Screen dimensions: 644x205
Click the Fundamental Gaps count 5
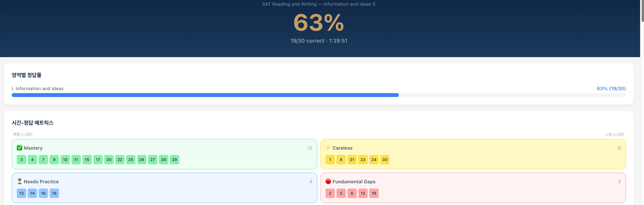(619, 182)
